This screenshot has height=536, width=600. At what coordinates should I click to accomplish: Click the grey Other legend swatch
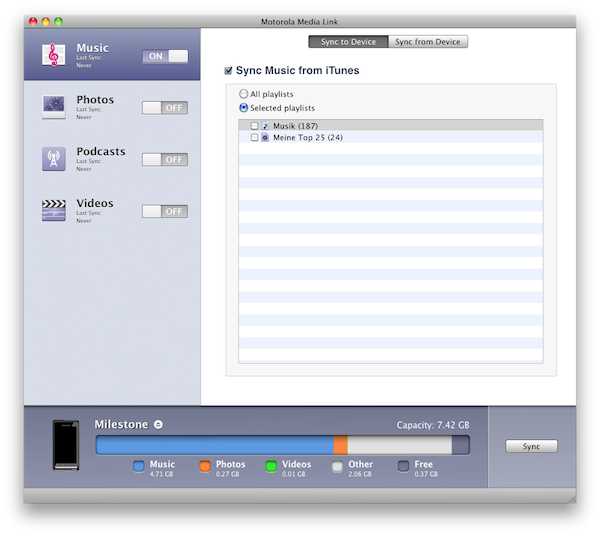[337, 466]
